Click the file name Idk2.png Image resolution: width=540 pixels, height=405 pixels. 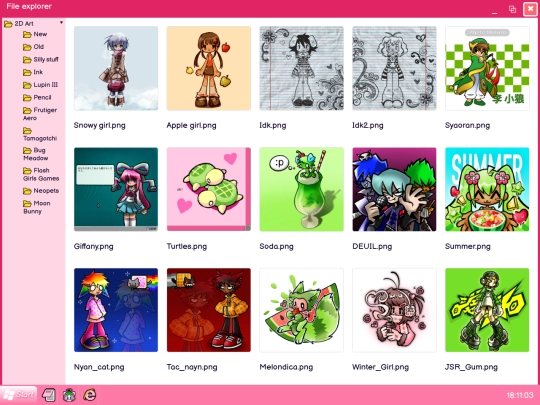368,125
